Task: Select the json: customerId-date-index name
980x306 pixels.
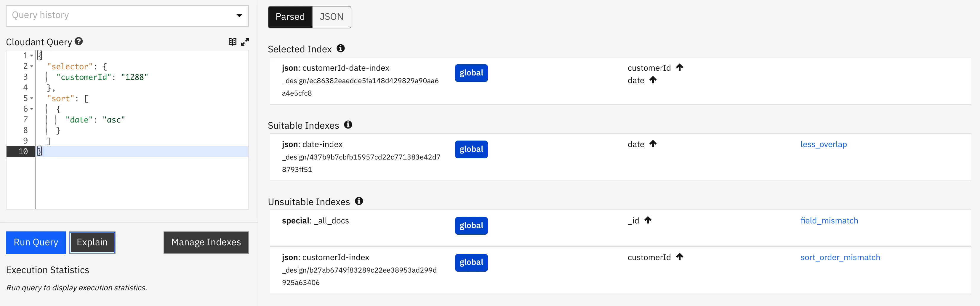Action: point(336,68)
